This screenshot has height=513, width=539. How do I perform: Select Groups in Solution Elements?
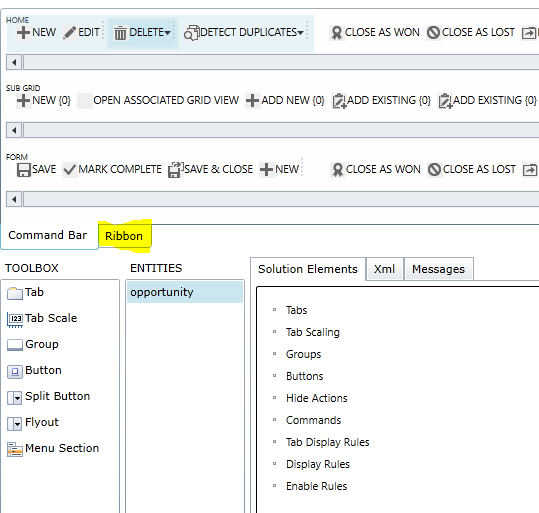[x=304, y=354]
